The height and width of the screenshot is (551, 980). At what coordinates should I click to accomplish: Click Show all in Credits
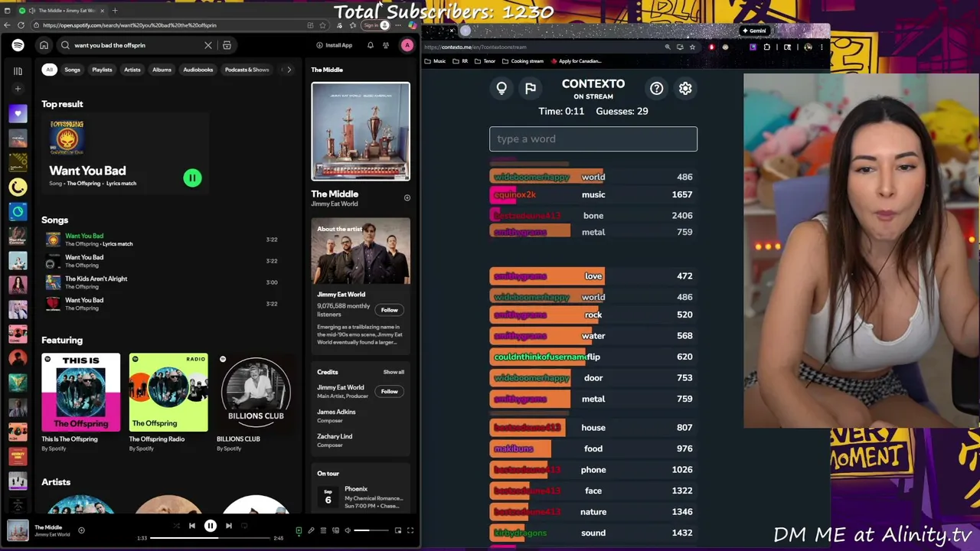394,372
